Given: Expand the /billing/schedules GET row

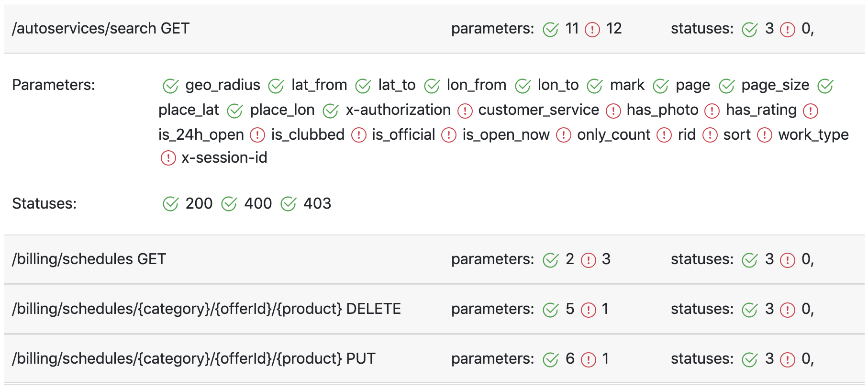Looking at the screenshot, I should pyautogui.click(x=89, y=259).
